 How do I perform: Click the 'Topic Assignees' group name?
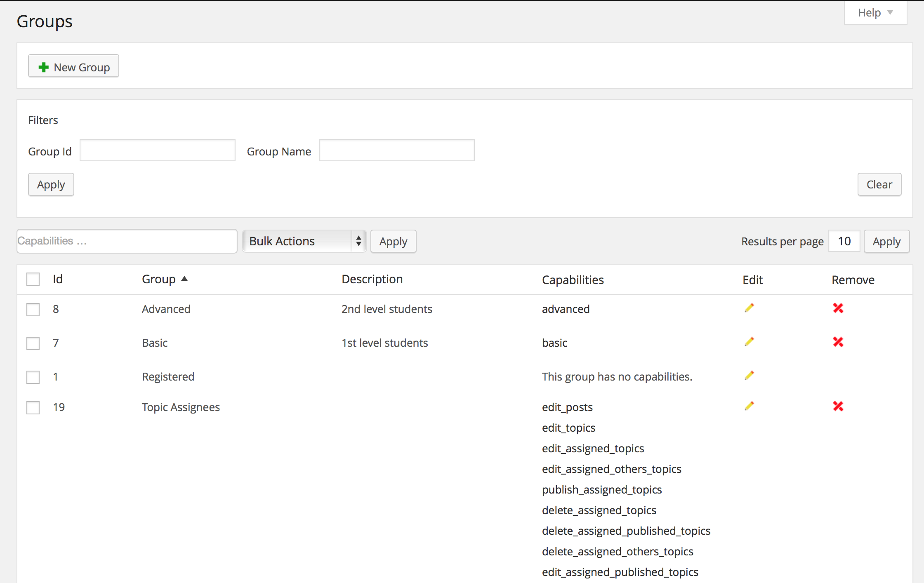coord(181,407)
